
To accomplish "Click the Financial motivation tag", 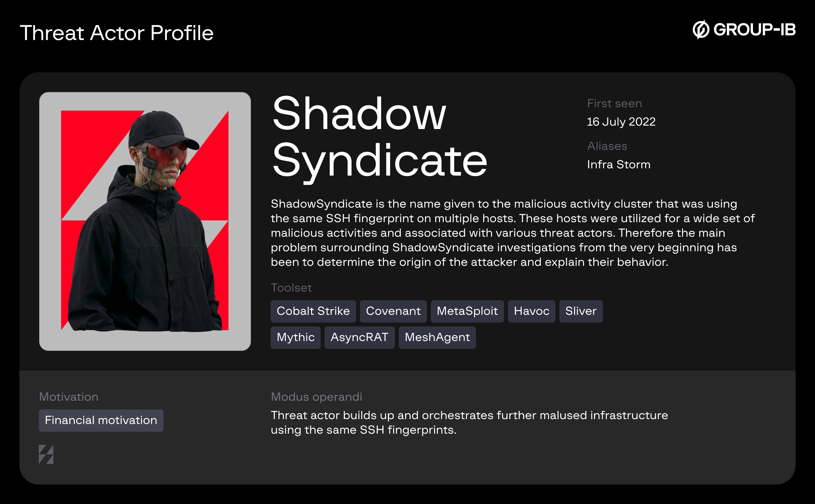I will tap(101, 420).
